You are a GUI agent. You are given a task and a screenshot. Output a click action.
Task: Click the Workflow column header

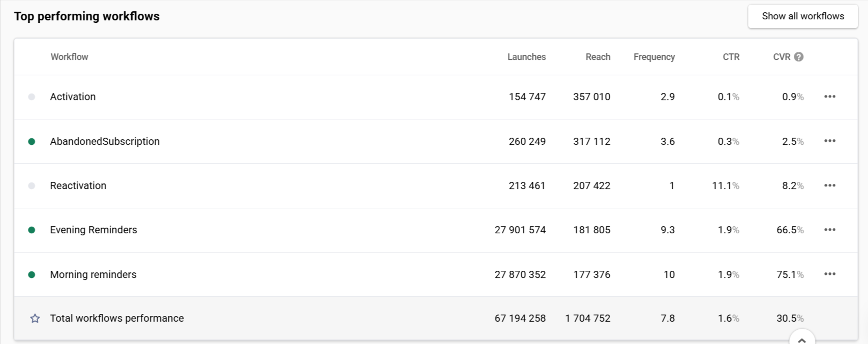click(x=69, y=57)
